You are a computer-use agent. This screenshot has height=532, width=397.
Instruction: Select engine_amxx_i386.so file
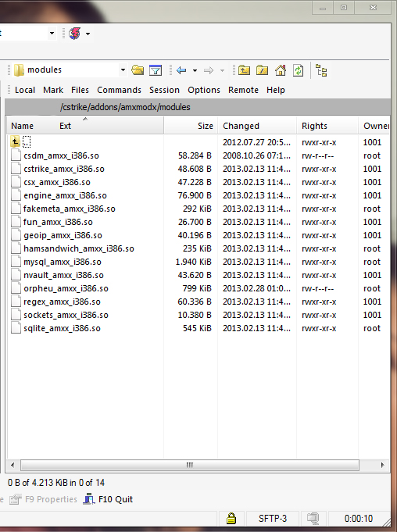[x=65, y=195]
